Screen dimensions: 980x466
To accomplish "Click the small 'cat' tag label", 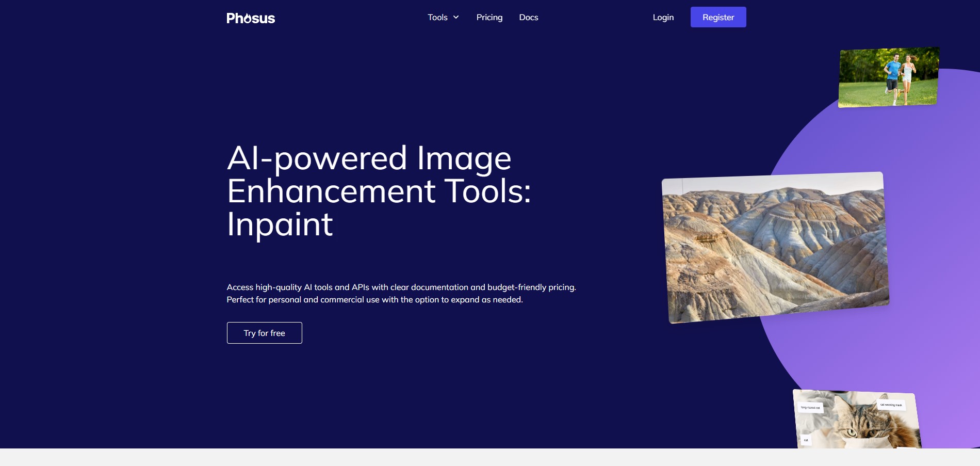I will click(806, 440).
